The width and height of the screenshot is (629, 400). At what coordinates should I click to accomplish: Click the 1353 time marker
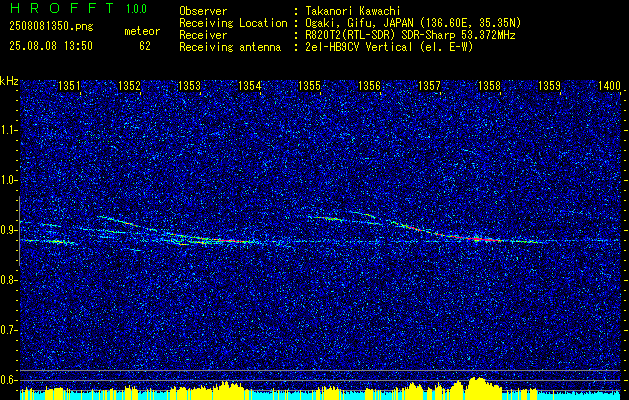pyautogui.click(x=189, y=86)
